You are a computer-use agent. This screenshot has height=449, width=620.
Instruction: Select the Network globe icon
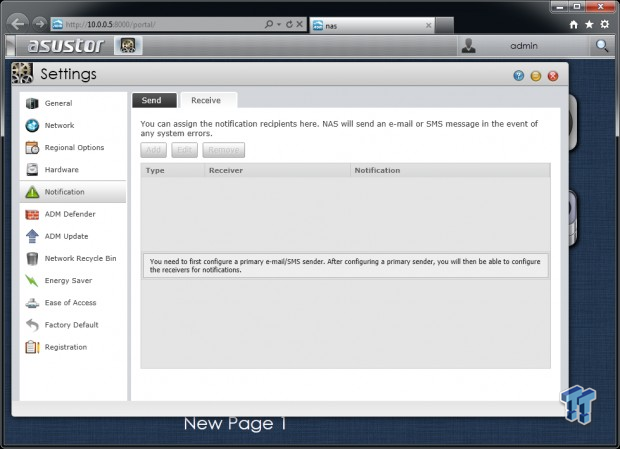point(32,125)
